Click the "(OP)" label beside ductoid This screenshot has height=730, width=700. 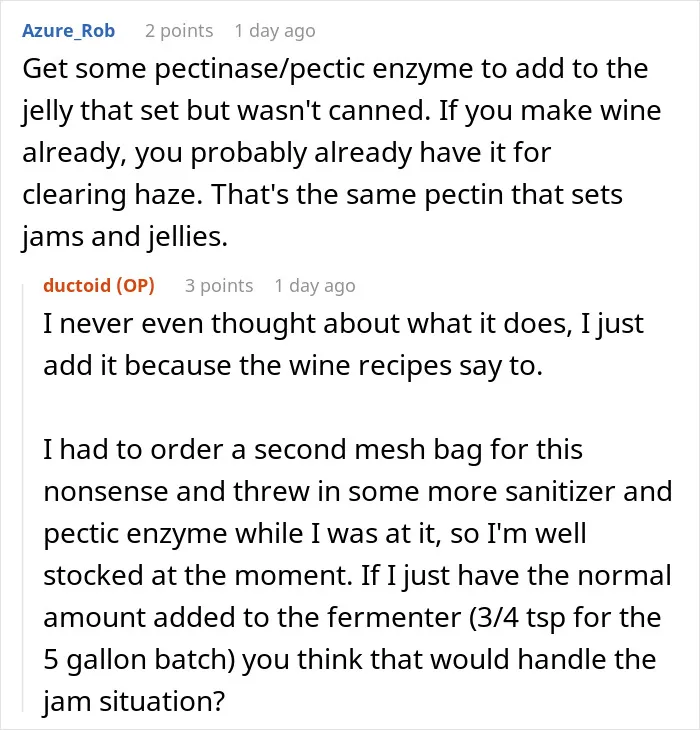135,285
